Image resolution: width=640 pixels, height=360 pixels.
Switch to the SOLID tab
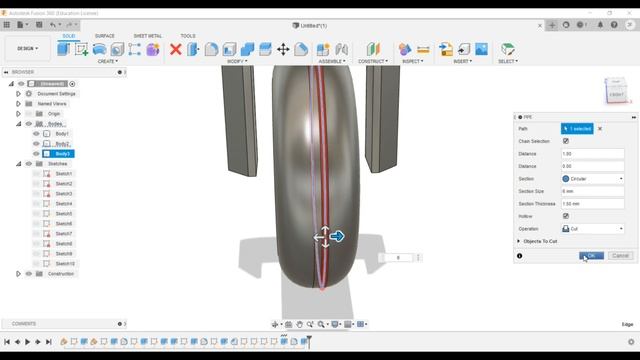(69, 36)
